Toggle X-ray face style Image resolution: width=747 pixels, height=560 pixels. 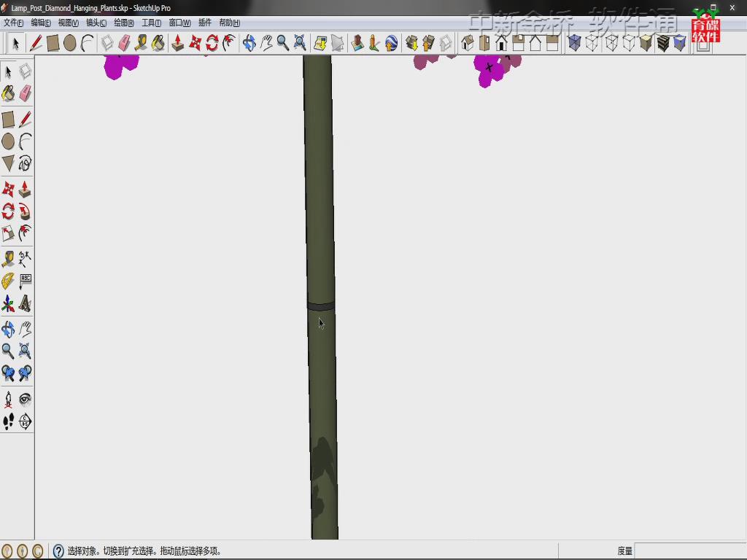click(x=575, y=43)
